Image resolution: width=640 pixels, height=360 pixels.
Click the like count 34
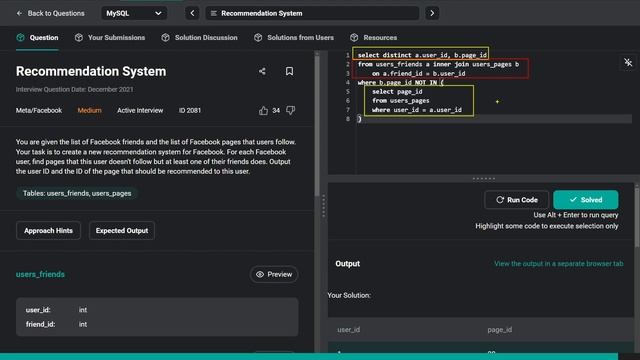276,111
